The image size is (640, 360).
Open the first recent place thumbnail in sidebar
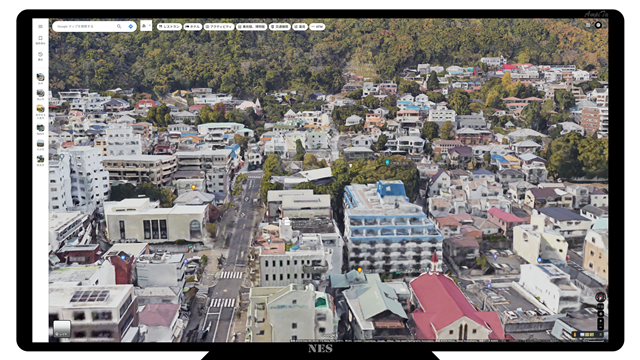[40, 77]
